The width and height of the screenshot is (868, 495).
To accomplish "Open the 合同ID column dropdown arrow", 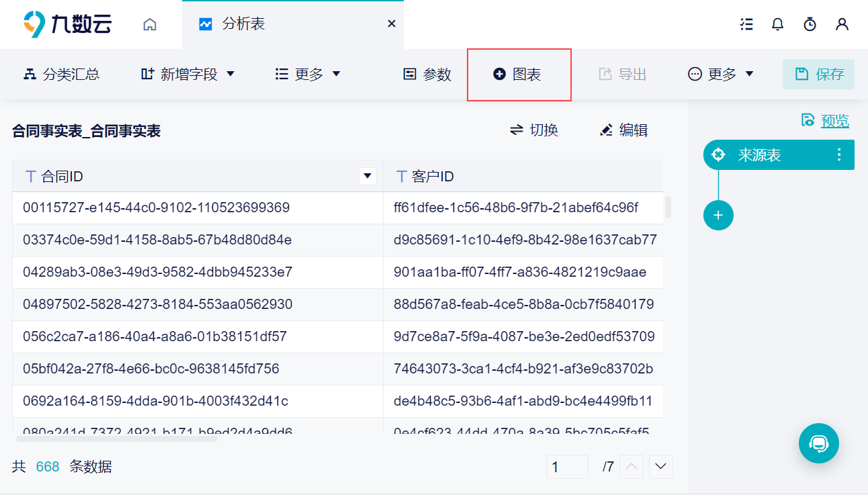I will (x=367, y=177).
